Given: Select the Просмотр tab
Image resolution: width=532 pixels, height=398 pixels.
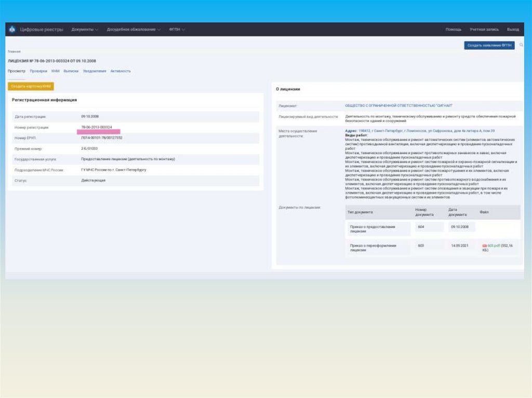Looking at the screenshot, I should (16, 71).
